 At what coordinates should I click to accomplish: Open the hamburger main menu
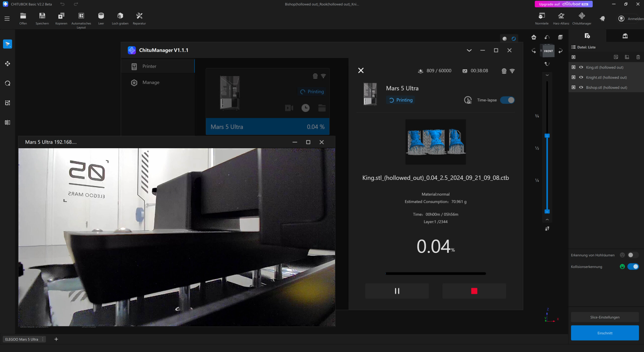[x=7, y=19]
